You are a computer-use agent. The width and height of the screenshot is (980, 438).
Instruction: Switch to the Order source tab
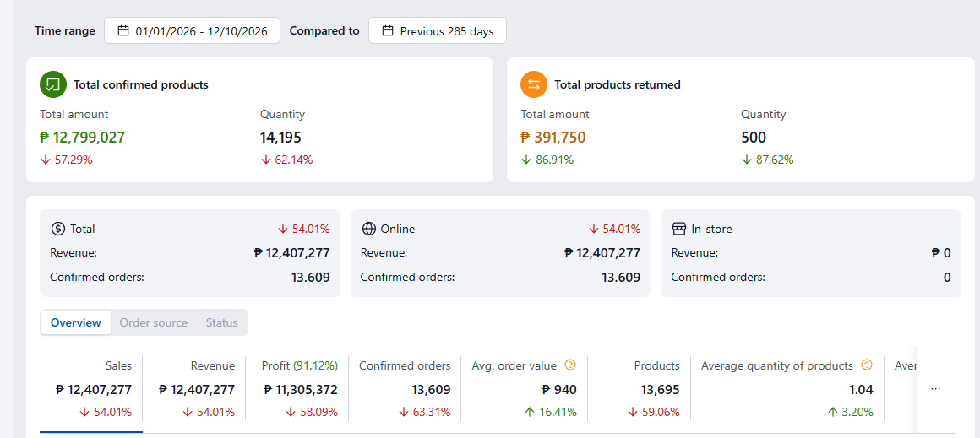[x=153, y=322]
